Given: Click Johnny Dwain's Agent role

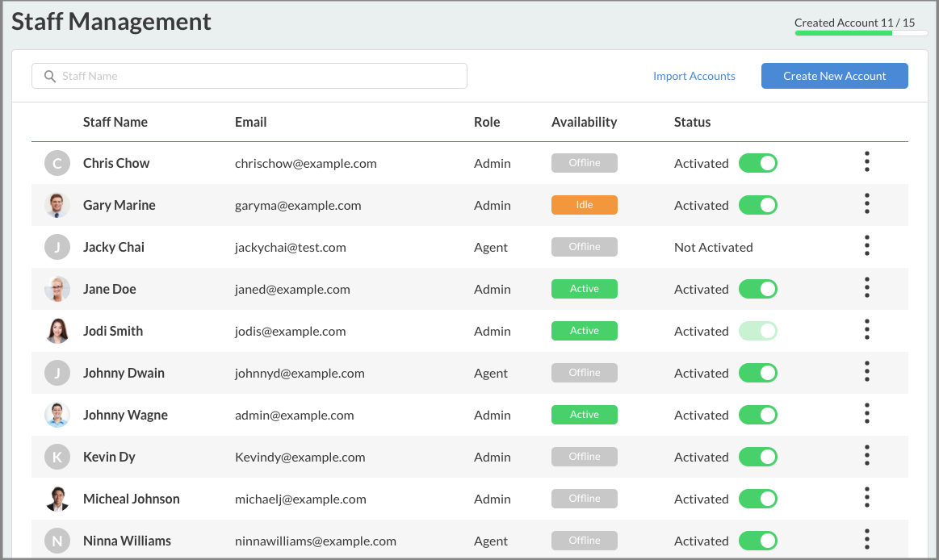Looking at the screenshot, I should pos(490,374).
